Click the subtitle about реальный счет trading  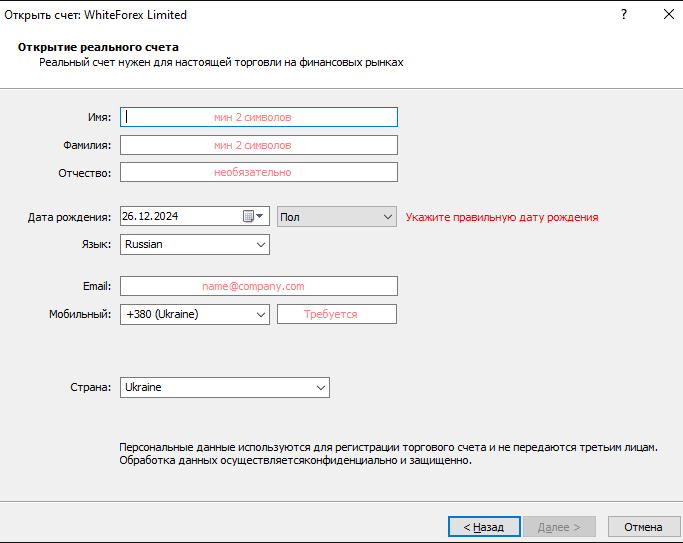point(221,62)
